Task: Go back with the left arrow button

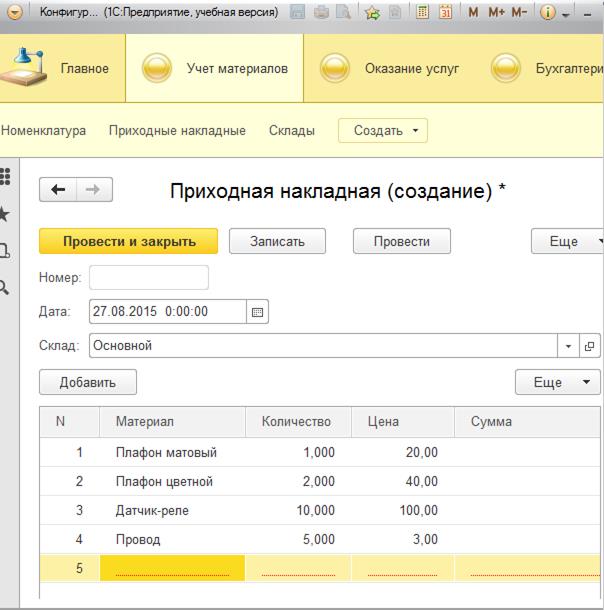Action: (x=58, y=190)
